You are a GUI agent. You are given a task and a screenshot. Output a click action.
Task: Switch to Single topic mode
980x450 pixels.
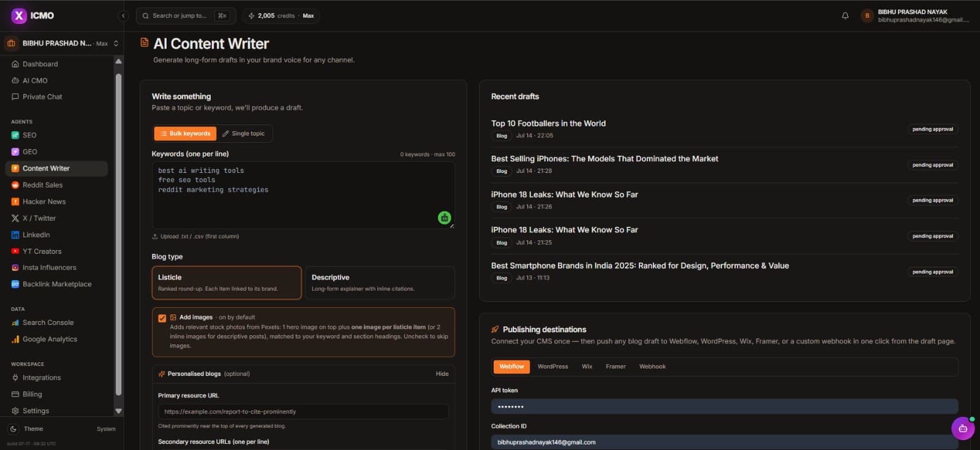point(244,134)
